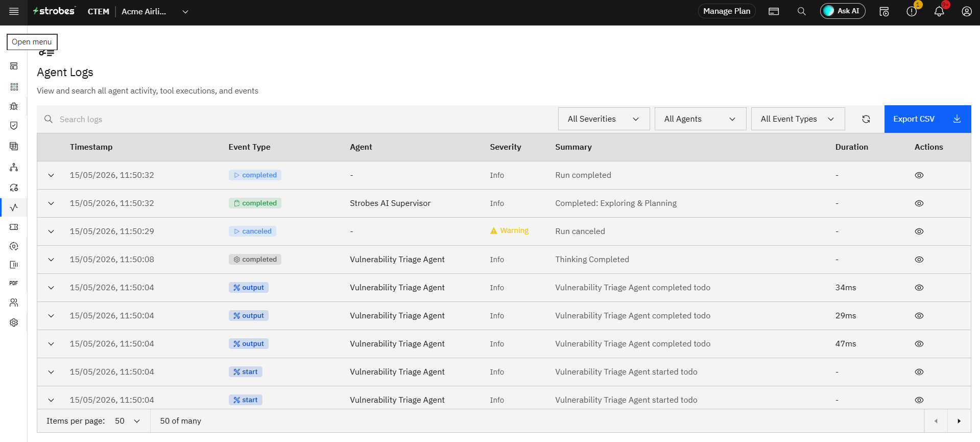The image size is (980, 442).
Task: Go to the next page of logs
Action: [959, 421]
